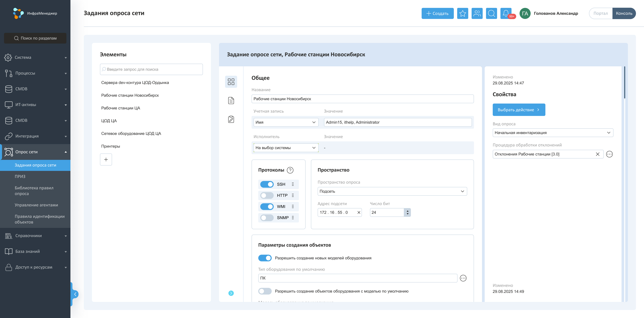The image size is (644, 318).
Task: Click the users group icon
Action: point(477,13)
